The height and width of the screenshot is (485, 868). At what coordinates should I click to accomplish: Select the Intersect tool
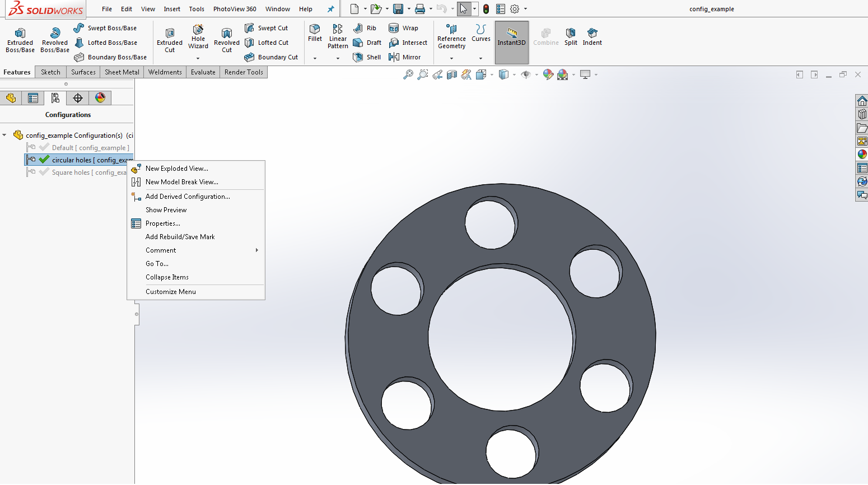[408, 43]
